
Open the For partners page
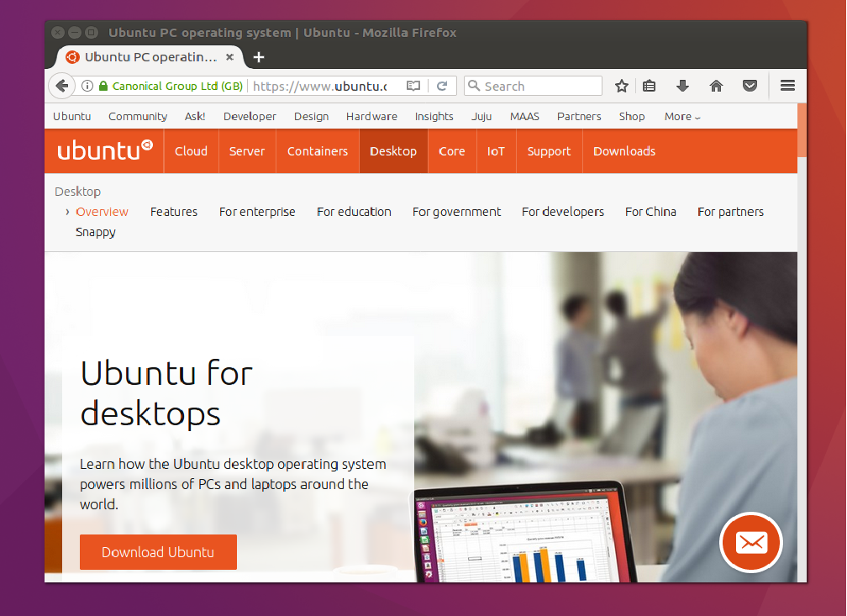(x=730, y=212)
